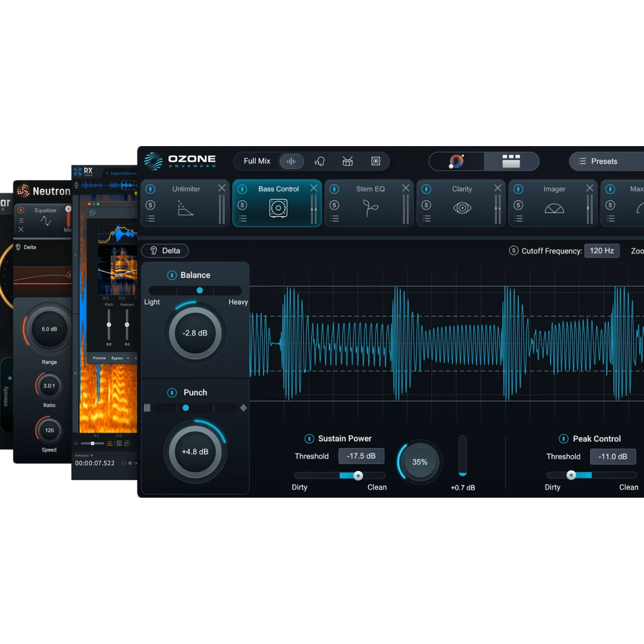Click the Sustain Power 35% knob
The width and height of the screenshot is (644, 644).
pyautogui.click(x=420, y=462)
